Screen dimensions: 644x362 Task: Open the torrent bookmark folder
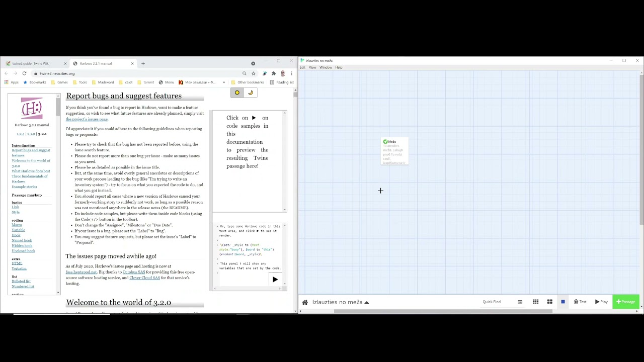[145, 82]
